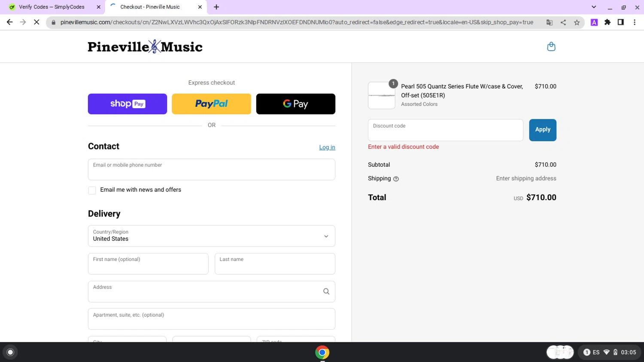Click the Log in link
The width and height of the screenshot is (644, 362).
coord(327,147)
